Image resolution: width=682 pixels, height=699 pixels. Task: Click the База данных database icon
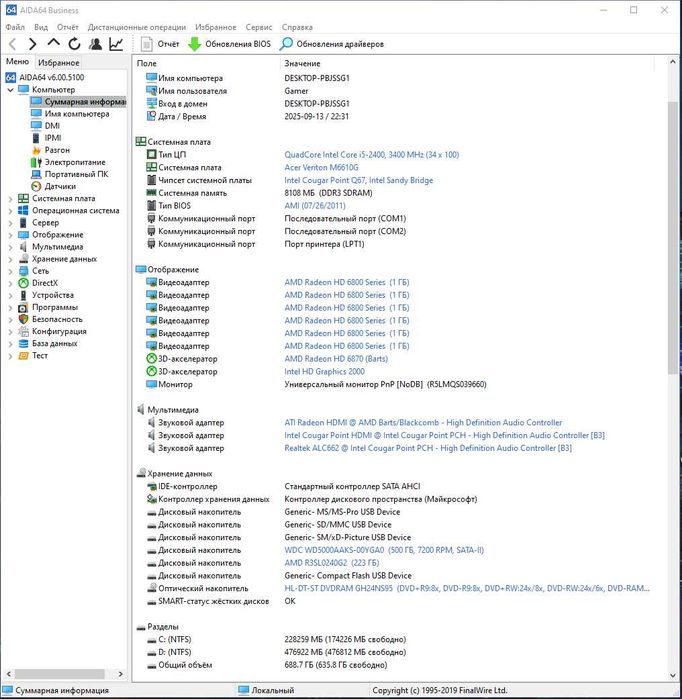point(23,344)
